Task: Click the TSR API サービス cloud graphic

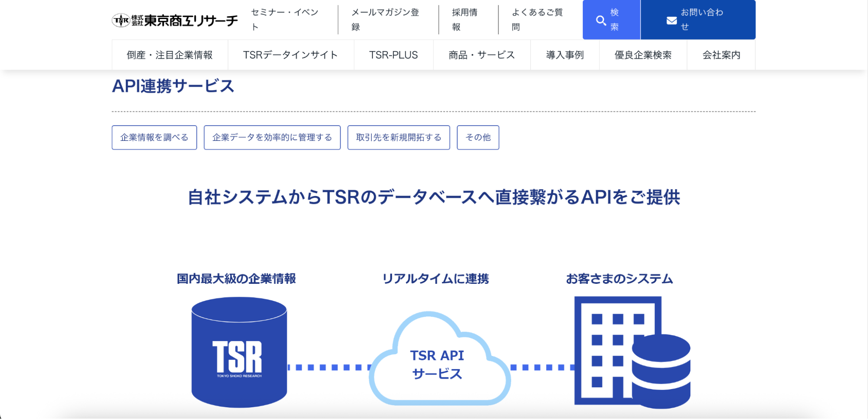Action: 439,359
